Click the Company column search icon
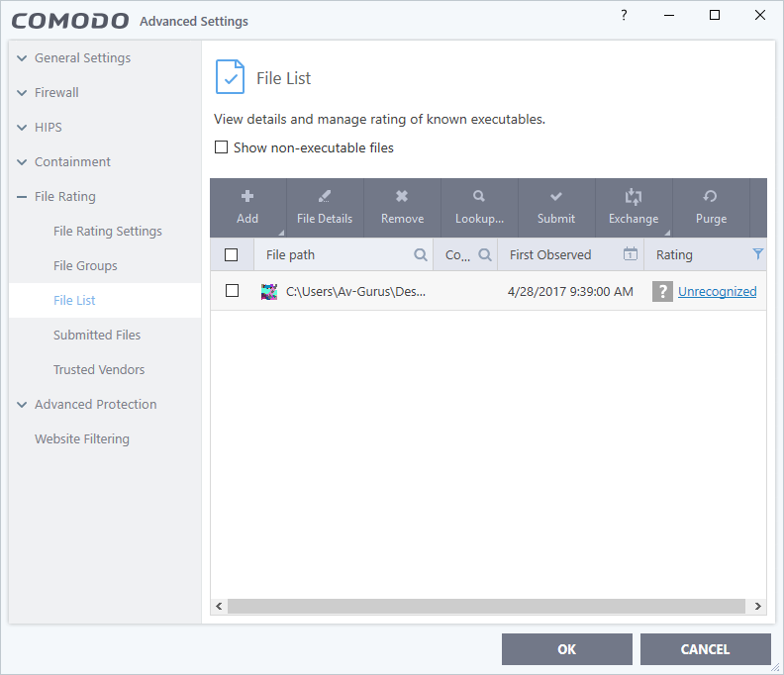 pyautogui.click(x=484, y=255)
